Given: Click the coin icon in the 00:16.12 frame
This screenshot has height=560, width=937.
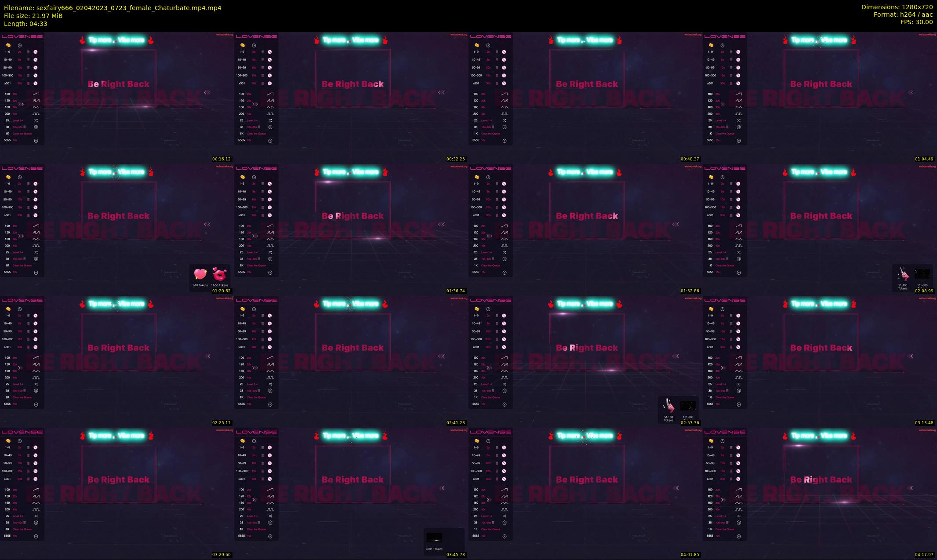Looking at the screenshot, I should click(x=8, y=45).
